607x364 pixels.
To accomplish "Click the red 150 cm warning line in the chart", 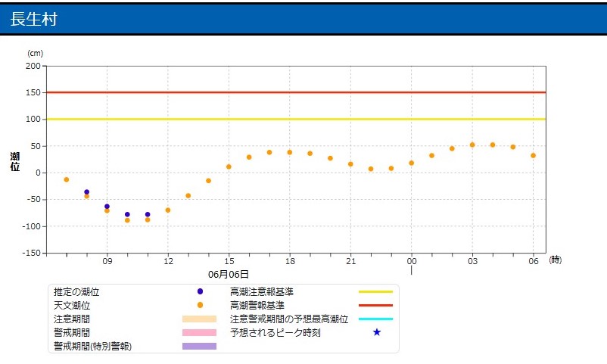I will [296, 92].
